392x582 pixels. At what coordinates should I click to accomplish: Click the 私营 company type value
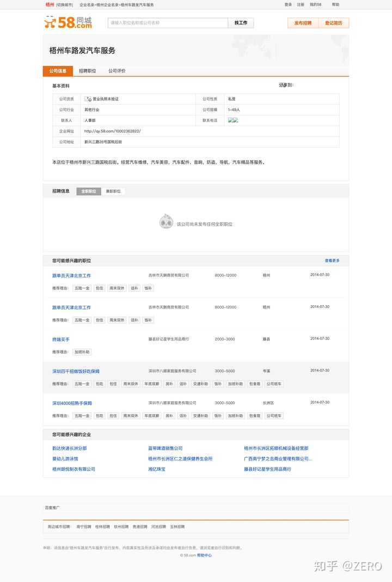[231, 99]
